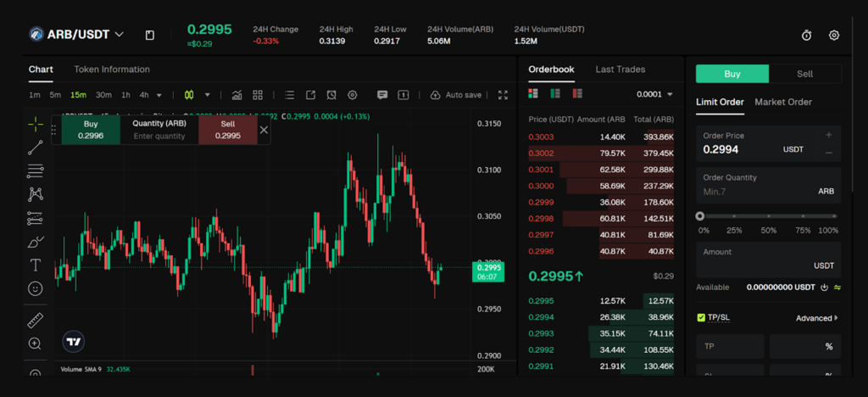Set chart interval to 1m

[x=34, y=95]
